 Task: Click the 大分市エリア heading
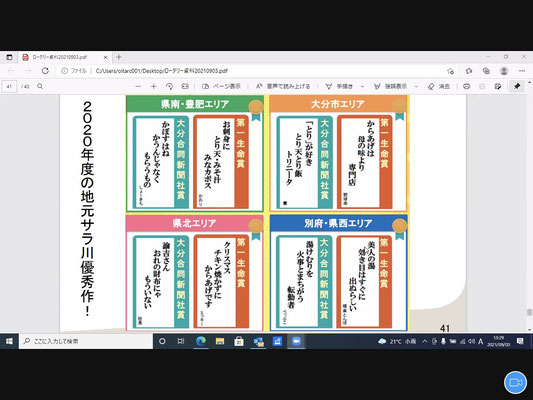338,104
